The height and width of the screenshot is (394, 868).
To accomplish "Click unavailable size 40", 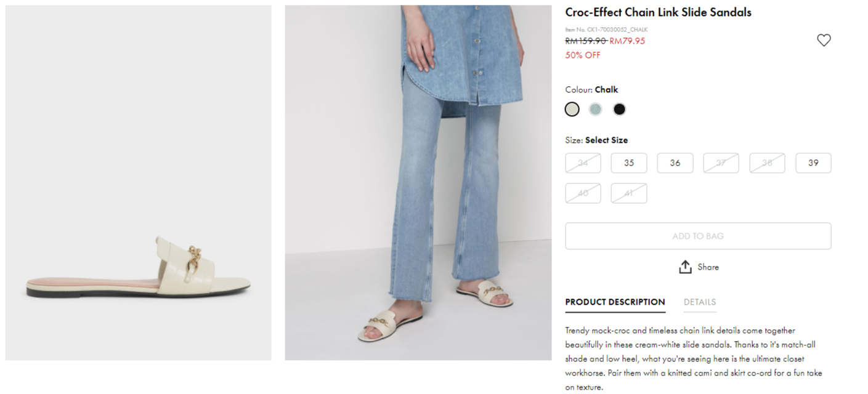I will point(583,193).
